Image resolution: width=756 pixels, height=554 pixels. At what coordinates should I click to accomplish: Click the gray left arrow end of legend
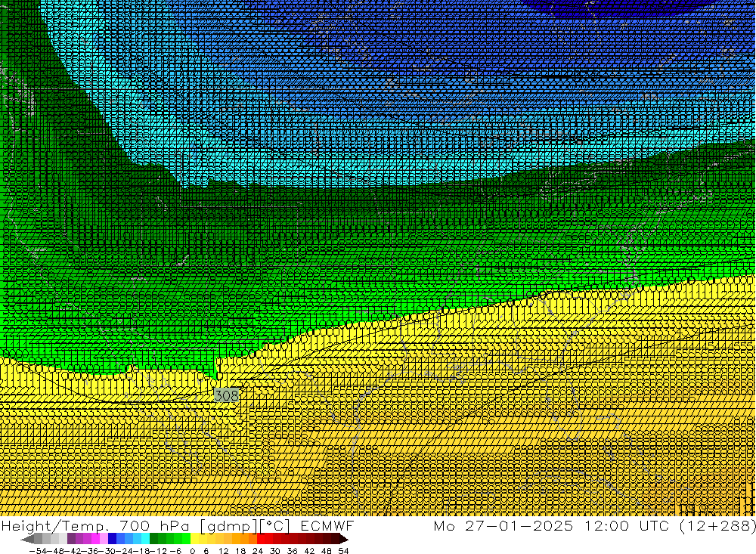point(27,539)
